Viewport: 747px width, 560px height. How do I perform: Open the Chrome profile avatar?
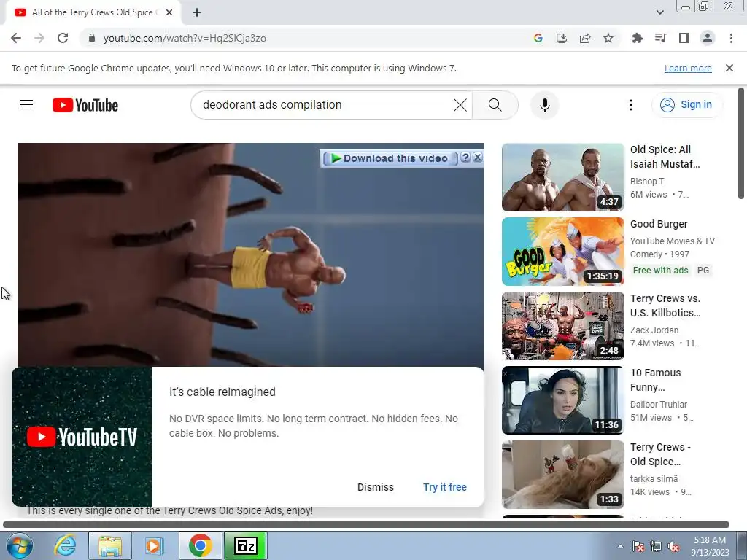[x=708, y=38]
